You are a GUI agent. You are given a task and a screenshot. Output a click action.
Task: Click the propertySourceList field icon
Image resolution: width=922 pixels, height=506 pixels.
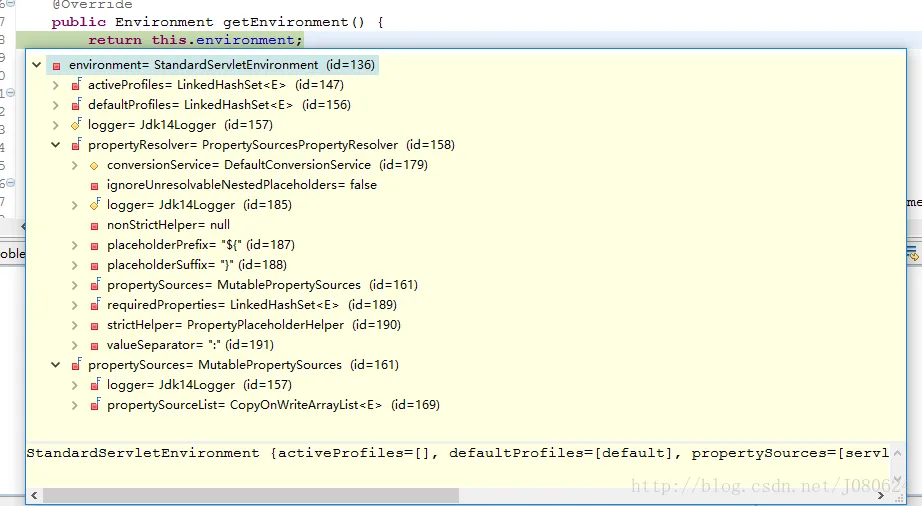[95, 404]
